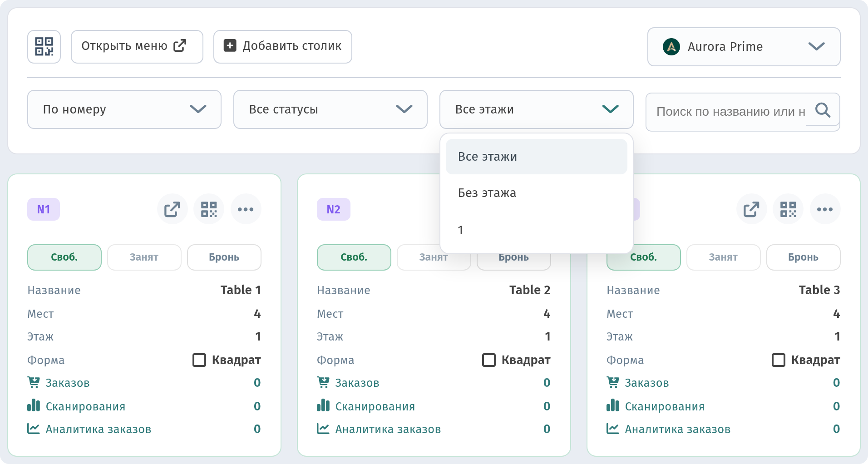This screenshot has width=868, height=464.
Task: Set table N1 status to Своб.
Action: point(64,257)
